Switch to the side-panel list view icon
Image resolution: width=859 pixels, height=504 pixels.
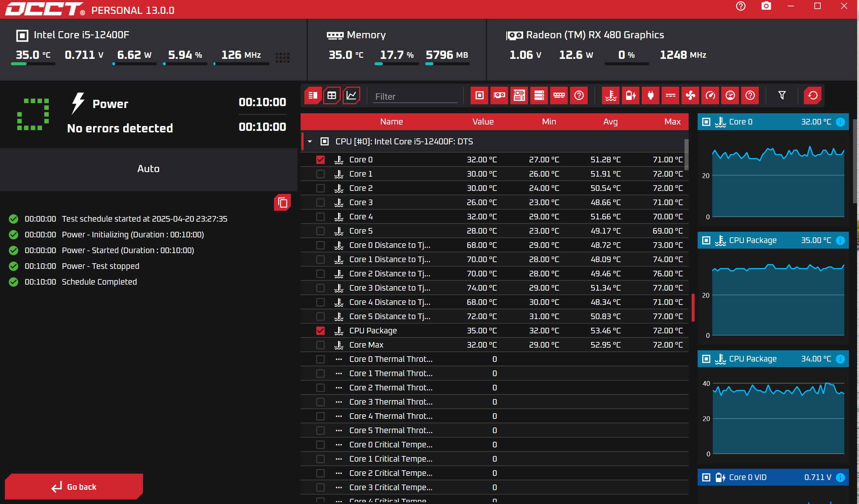pyautogui.click(x=313, y=95)
